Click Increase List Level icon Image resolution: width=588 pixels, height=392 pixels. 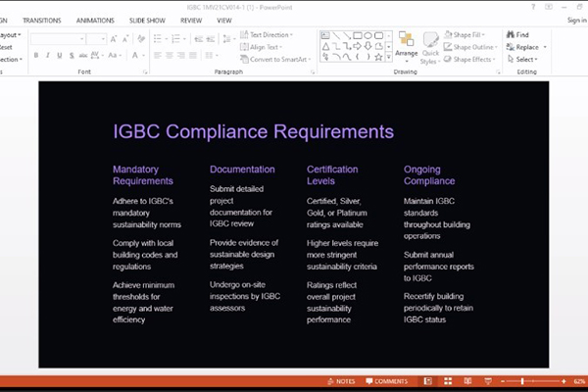pyautogui.click(x=211, y=39)
